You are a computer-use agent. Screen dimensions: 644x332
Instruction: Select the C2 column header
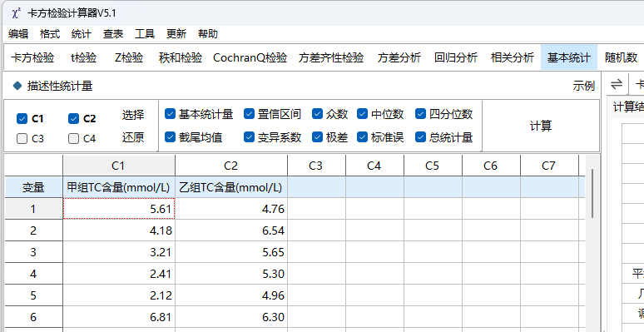[231, 166]
